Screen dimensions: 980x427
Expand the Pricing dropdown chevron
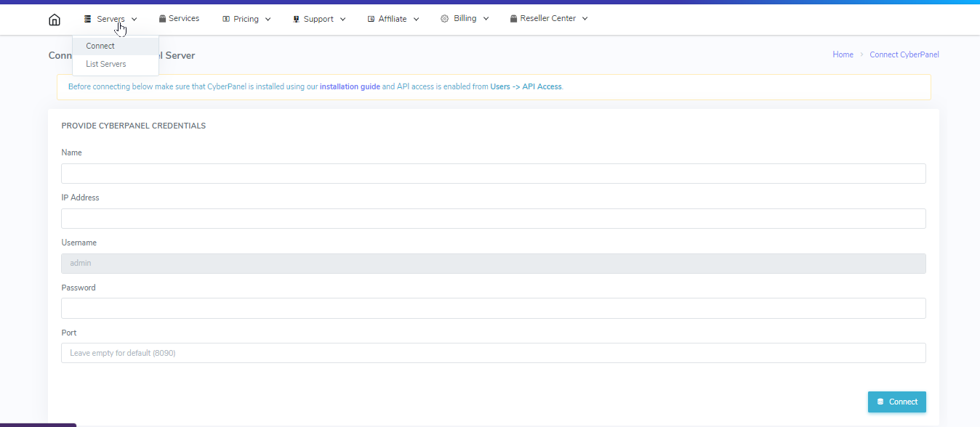[268, 20]
